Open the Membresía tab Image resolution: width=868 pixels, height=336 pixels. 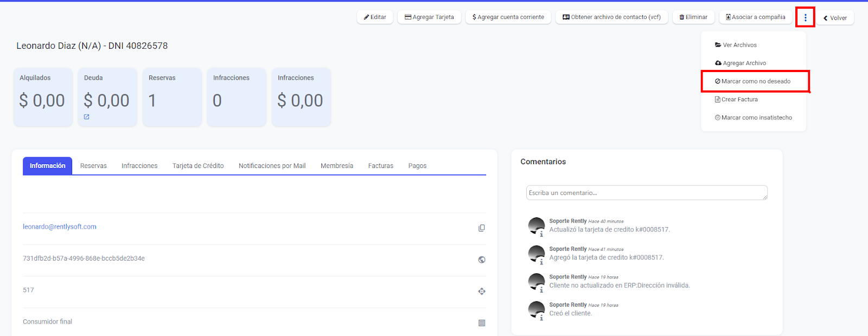click(x=336, y=166)
